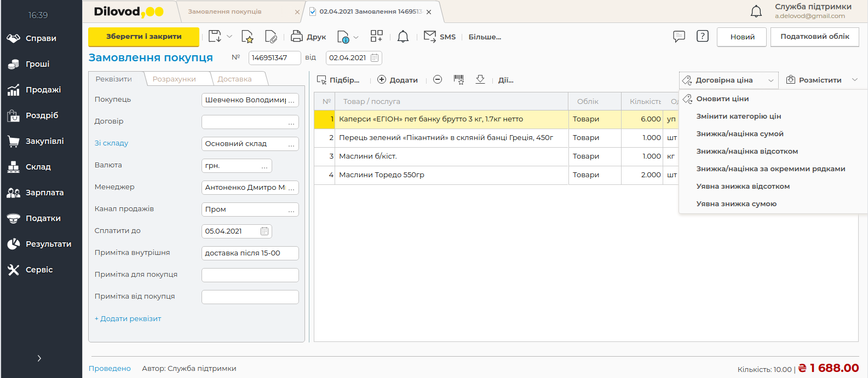
Task: Open the chat message icon near help
Action: pyautogui.click(x=679, y=37)
